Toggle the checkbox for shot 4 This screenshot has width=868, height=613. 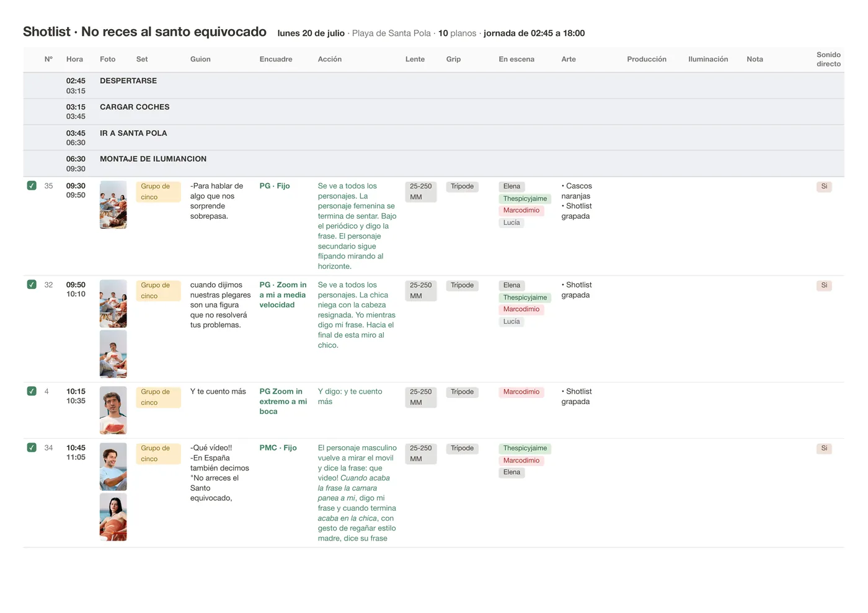(x=32, y=391)
